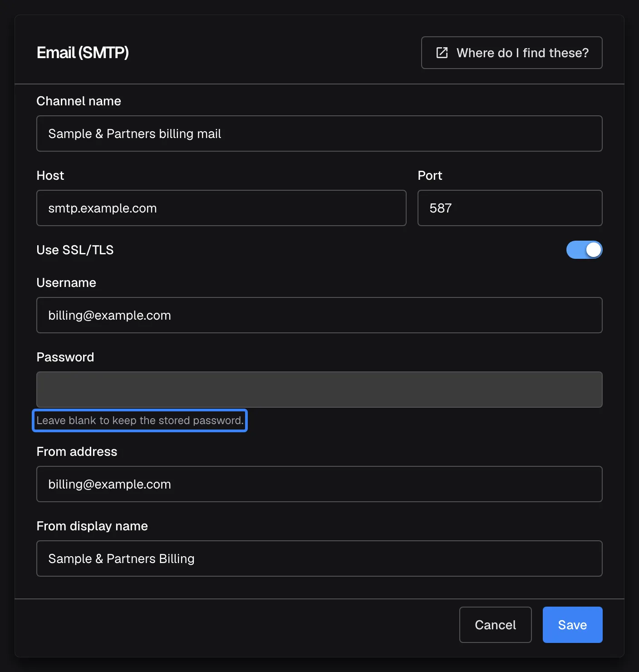Click the 'Leave blank to keep the stored password.' hint
This screenshot has width=639, height=672.
(x=140, y=420)
